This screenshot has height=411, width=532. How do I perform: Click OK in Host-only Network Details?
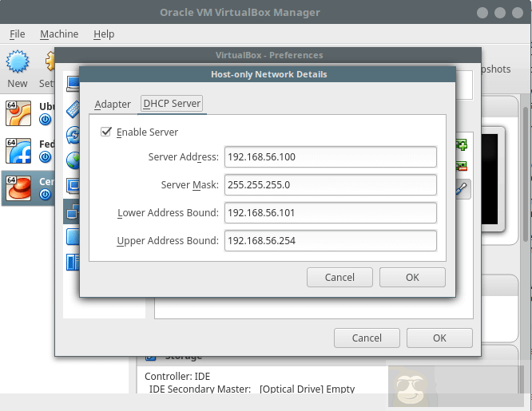coord(412,278)
